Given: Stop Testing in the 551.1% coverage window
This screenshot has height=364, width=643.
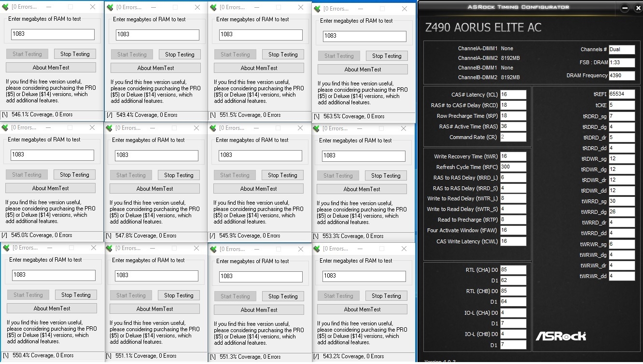Looking at the screenshot, I should [179, 295].
